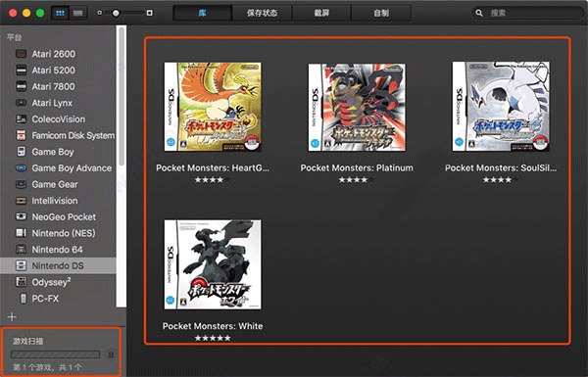588x377 pixels.
Task: Select the Nintendo 64 console icon
Action: click(x=21, y=249)
